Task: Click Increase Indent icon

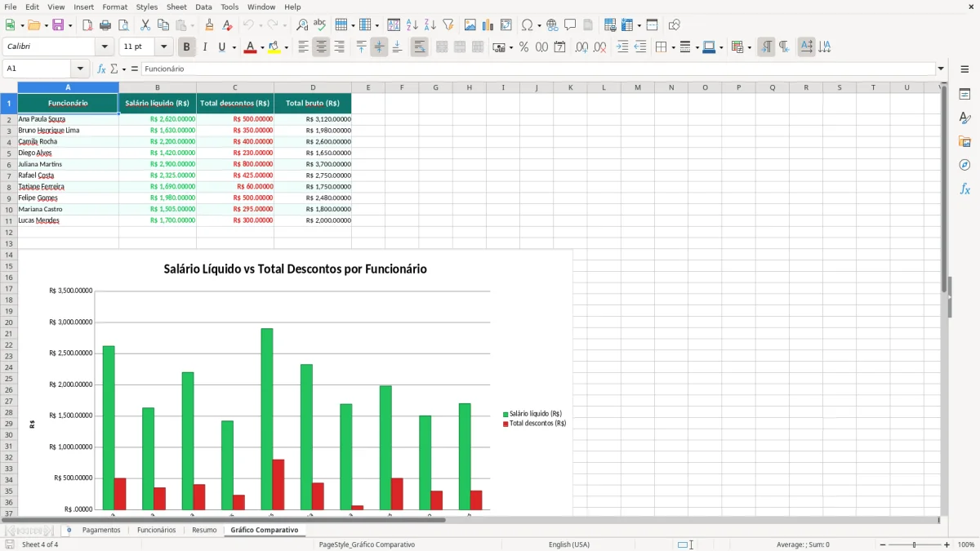Action: pyautogui.click(x=622, y=47)
